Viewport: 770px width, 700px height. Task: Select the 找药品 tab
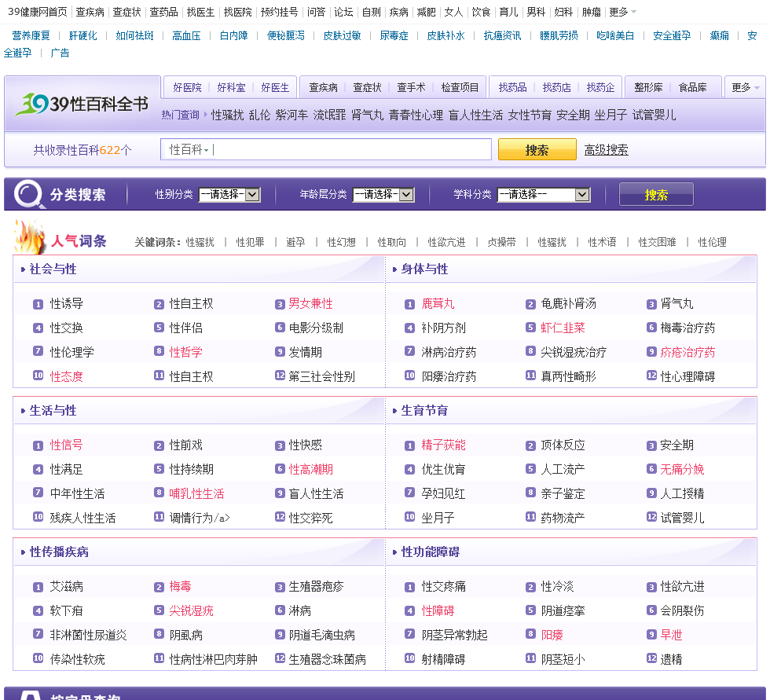(512, 87)
